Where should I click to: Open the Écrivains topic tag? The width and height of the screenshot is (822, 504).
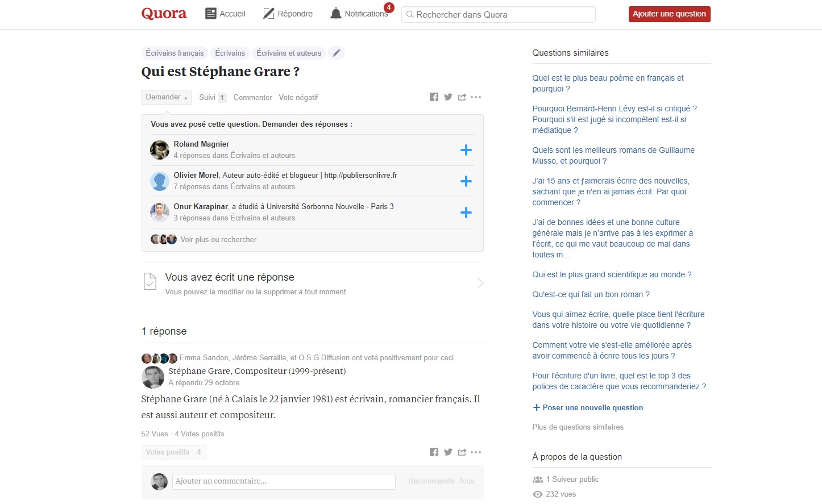(x=230, y=53)
